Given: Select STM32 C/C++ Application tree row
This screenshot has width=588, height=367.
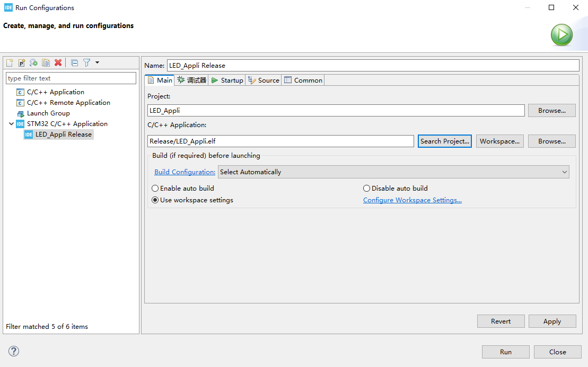Looking at the screenshot, I should coord(67,123).
